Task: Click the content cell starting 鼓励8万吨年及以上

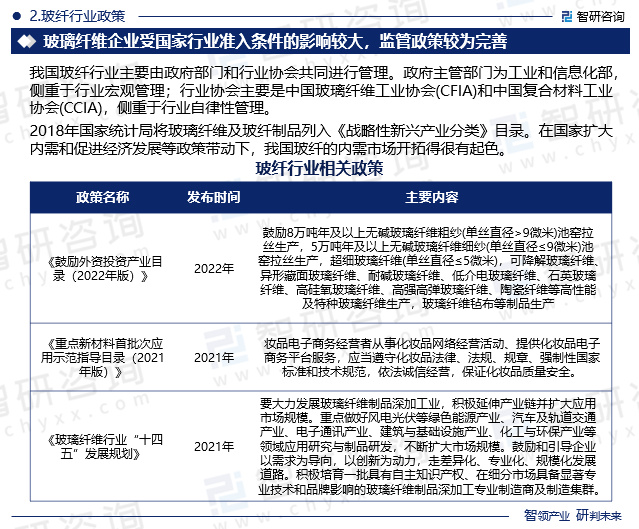Action: click(431, 267)
